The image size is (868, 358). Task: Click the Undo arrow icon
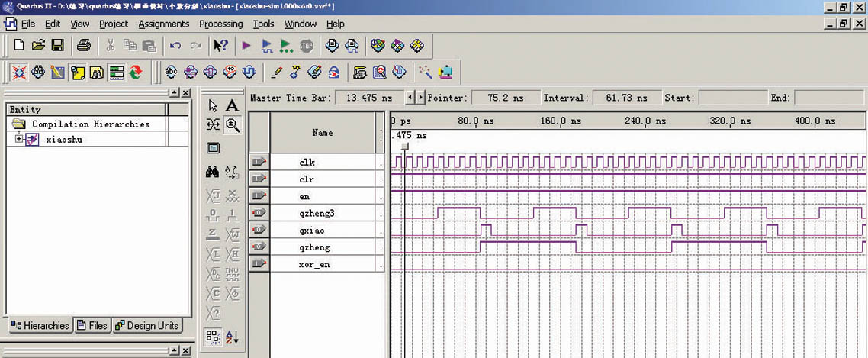[x=175, y=46]
